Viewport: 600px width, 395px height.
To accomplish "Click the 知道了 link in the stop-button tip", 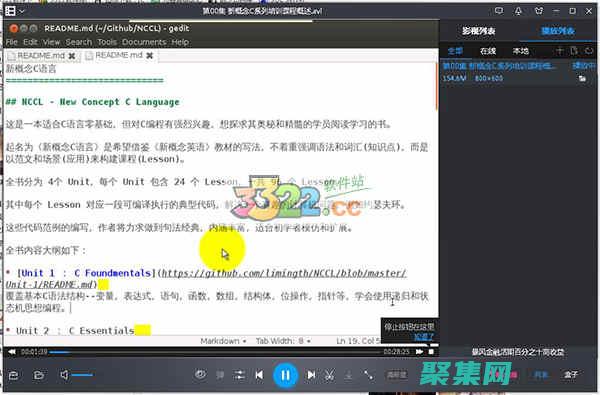I will (x=424, y=337).
